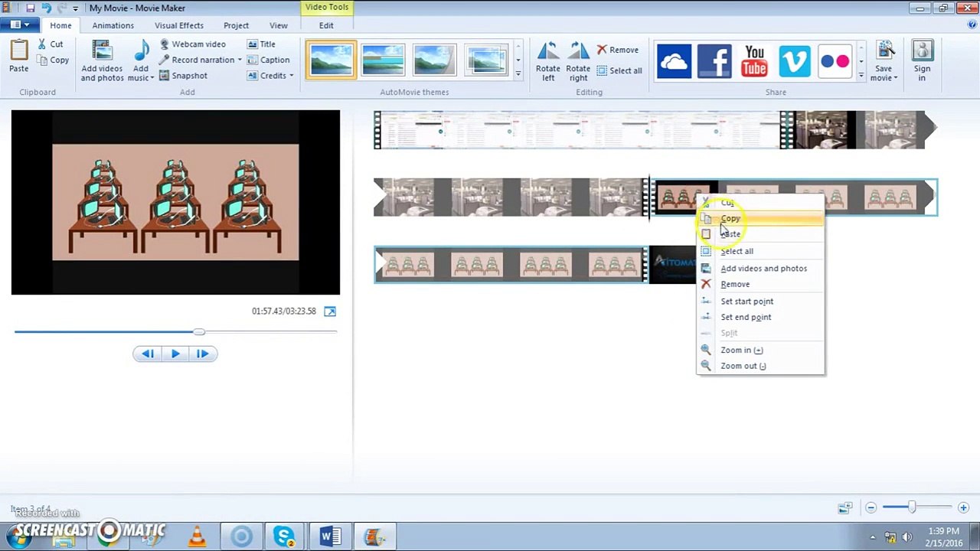Click Select all in the Editing group
Image resolution: width=980 pixels, height=551 pixels.
(x=619, y=70)
